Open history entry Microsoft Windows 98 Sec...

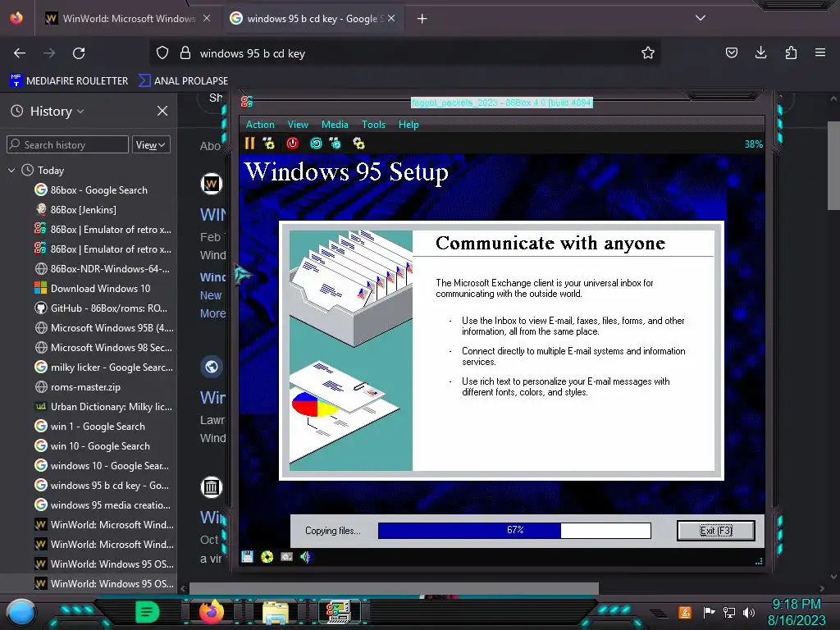tap(103, 348)
